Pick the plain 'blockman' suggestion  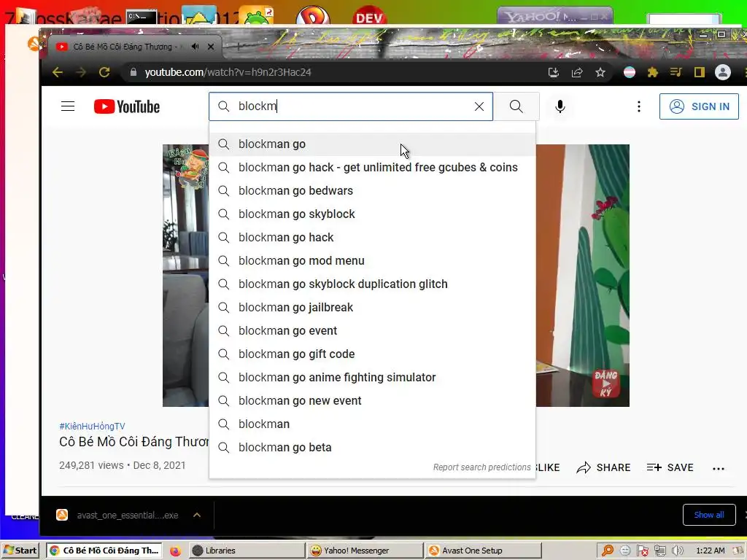(x=372, y=424)
